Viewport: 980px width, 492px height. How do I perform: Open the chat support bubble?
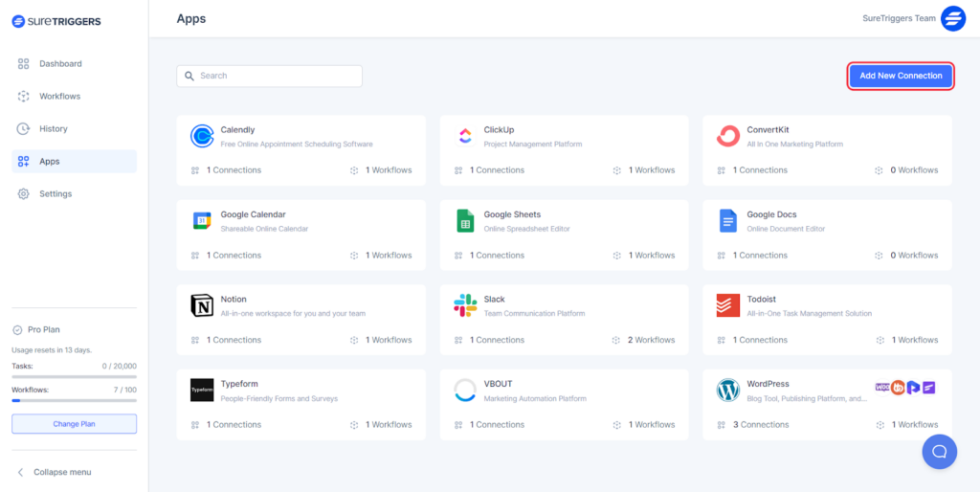click(x=939, y=452)
